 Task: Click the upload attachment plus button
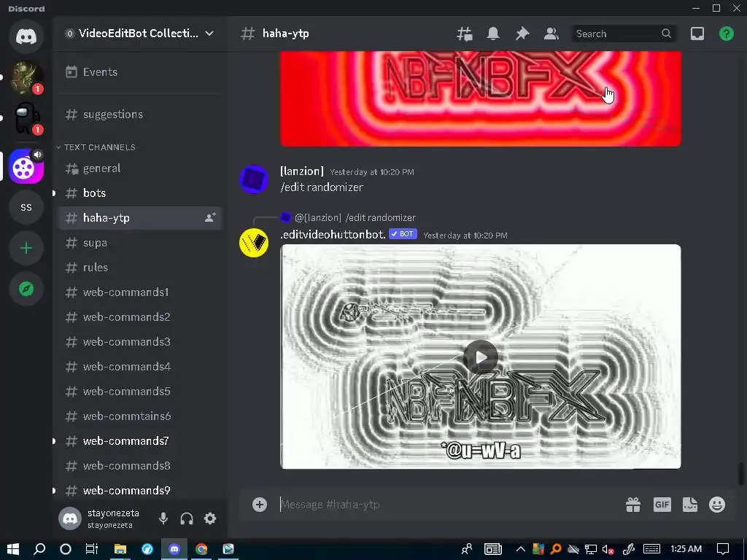pos(260,505)
